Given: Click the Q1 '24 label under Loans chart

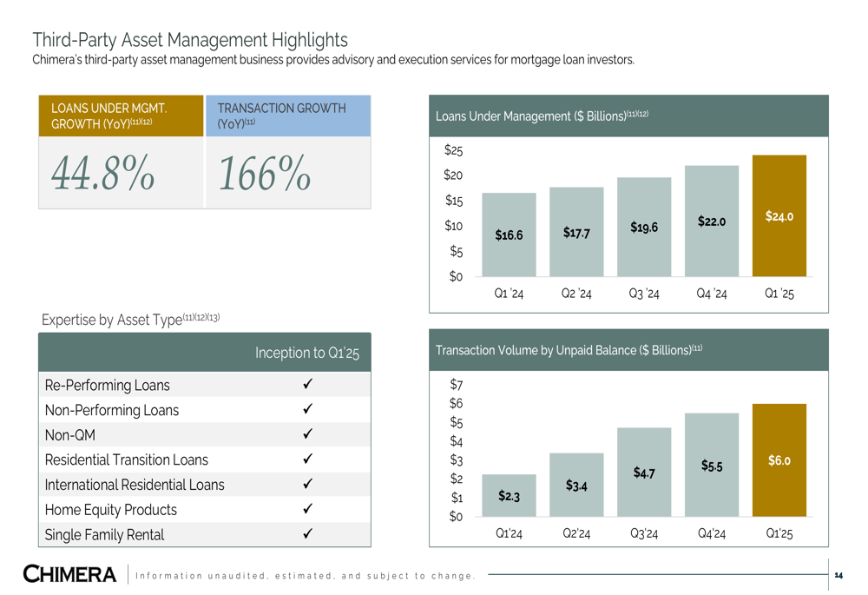Looking at the screenshot, I should (x=509, y=294).
